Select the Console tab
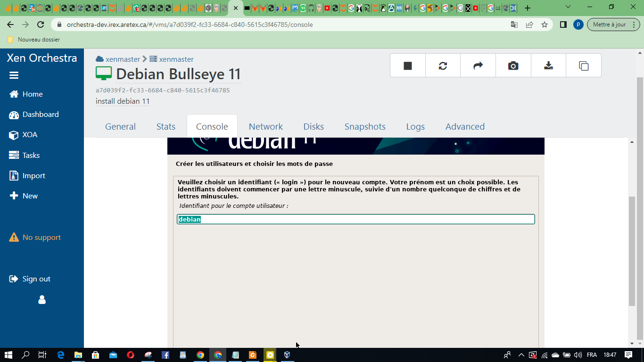 [x=212, y=126]
